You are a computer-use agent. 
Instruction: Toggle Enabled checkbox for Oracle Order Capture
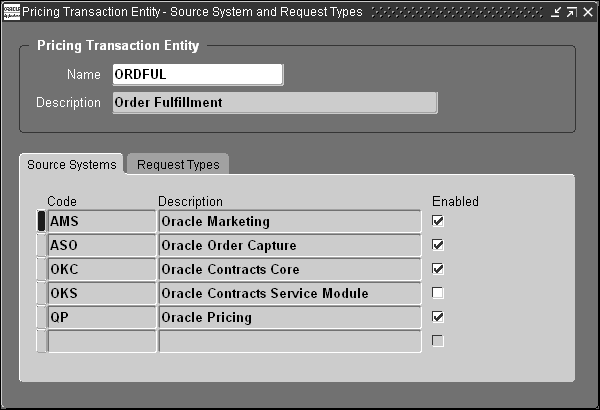438,245
